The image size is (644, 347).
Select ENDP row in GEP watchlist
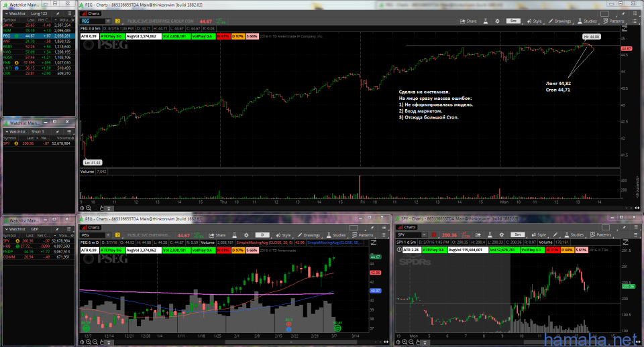pyautogui.click(x=39, y=251)
